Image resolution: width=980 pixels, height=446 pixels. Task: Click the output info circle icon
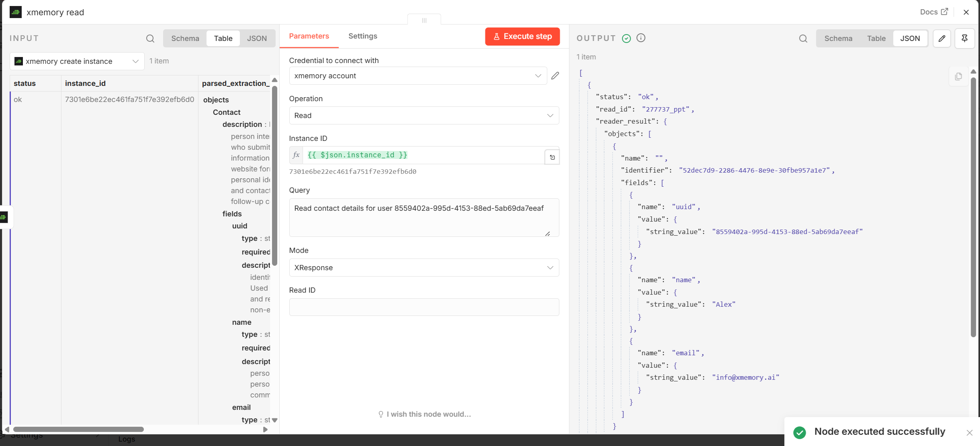pyautogui.click(x=641, y=38)
